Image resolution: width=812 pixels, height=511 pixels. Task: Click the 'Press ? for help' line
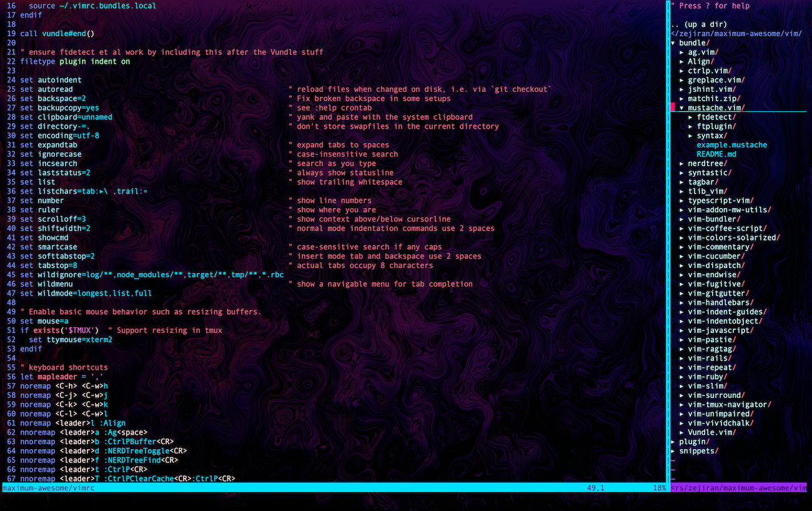coord(710,6)
